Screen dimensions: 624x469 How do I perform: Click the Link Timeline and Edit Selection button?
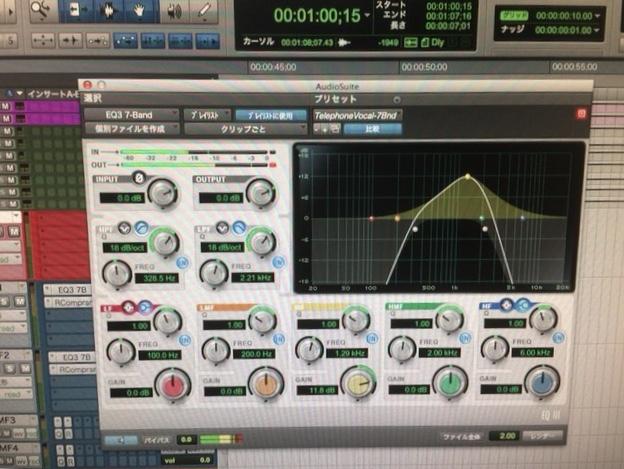153,41
